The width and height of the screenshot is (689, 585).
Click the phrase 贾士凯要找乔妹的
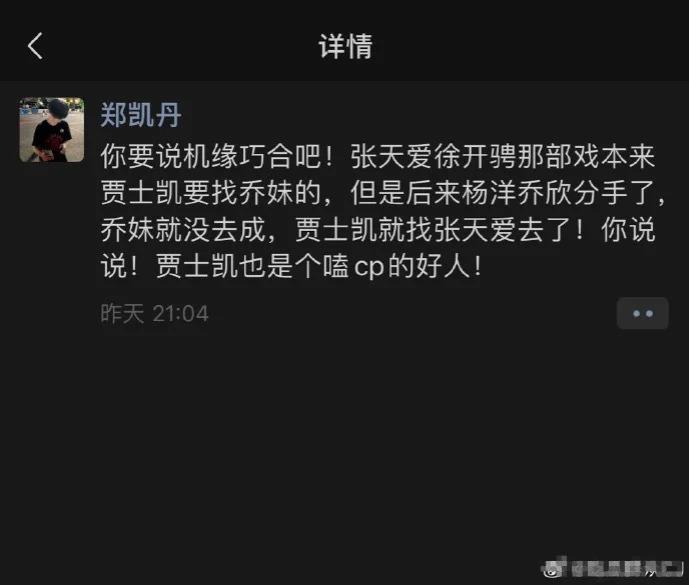click(x=211, y=193)
